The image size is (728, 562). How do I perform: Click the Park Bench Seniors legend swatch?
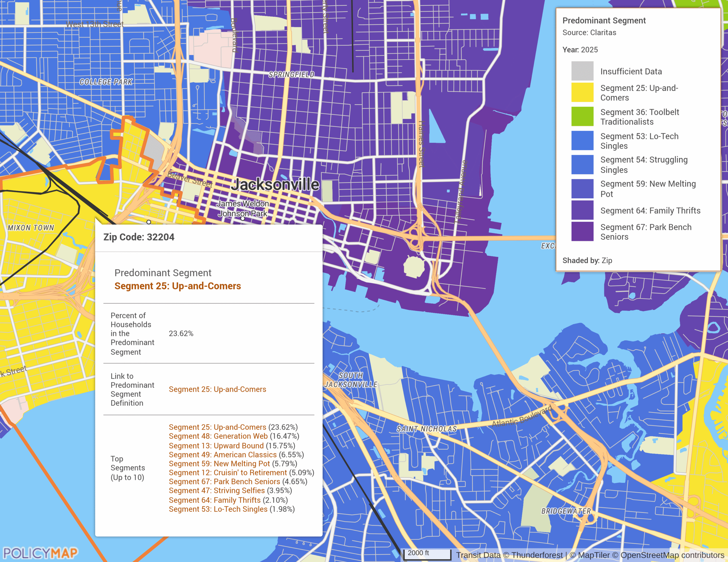click(x=582, y=231)
